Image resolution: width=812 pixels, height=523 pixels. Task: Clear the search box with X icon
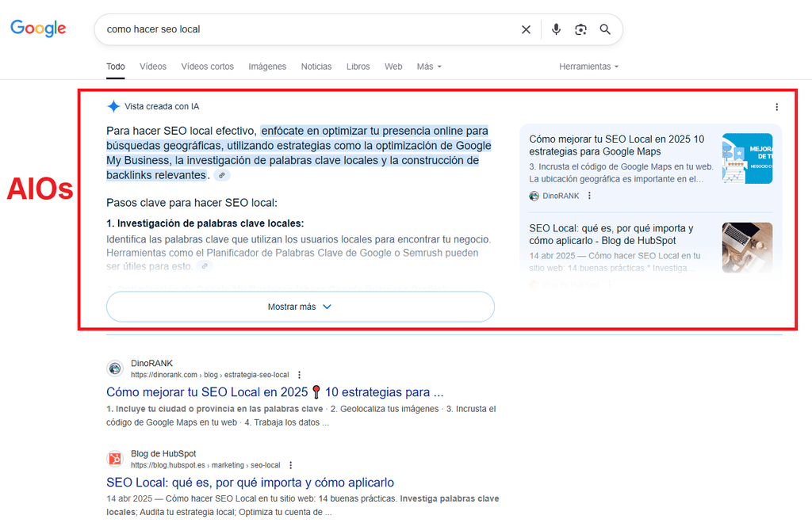click(526, 29)
